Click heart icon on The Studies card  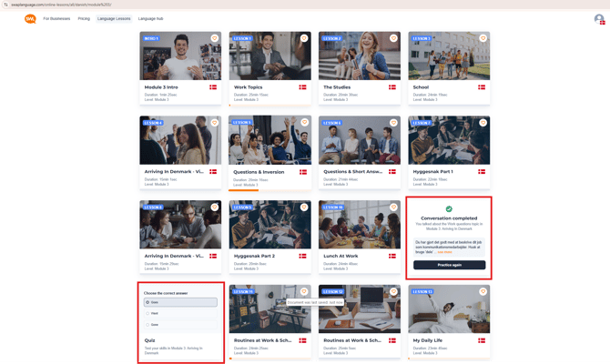393,39
